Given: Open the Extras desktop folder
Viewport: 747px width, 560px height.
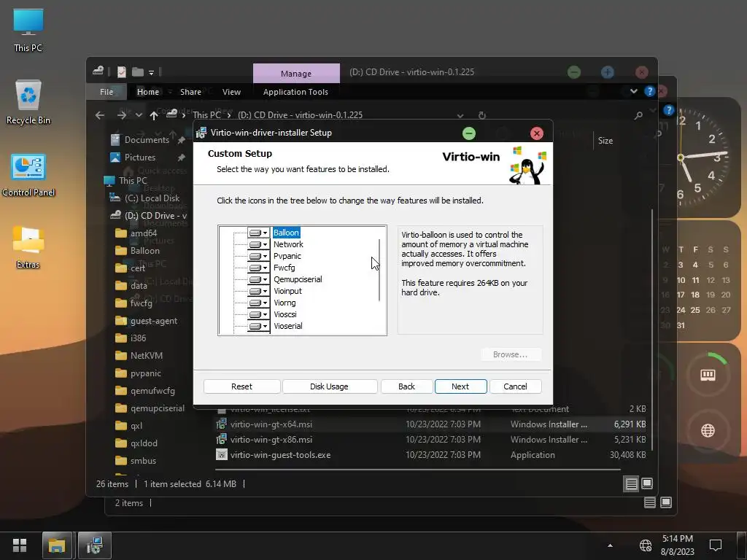Looking at the screenshot, I should click(28, 248).
